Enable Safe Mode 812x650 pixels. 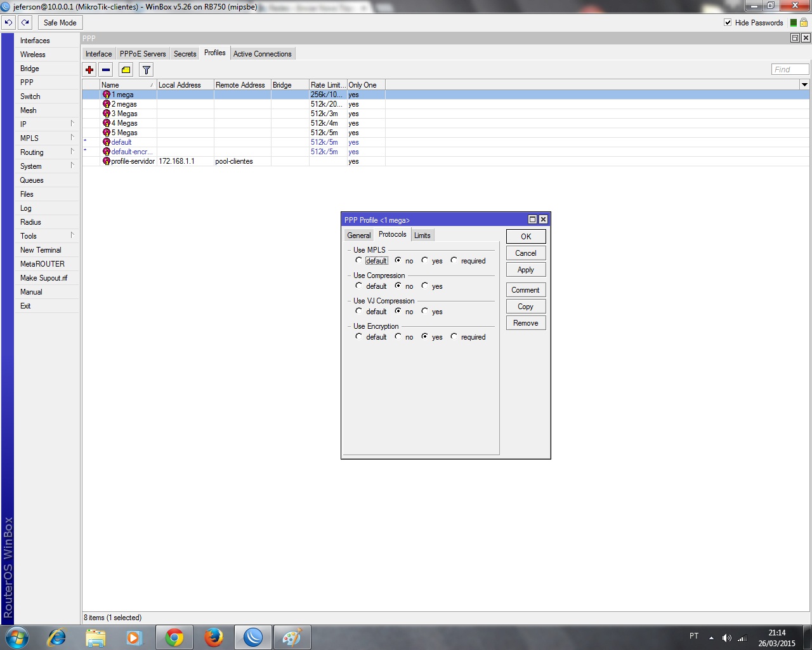click(x=60, y=23)
